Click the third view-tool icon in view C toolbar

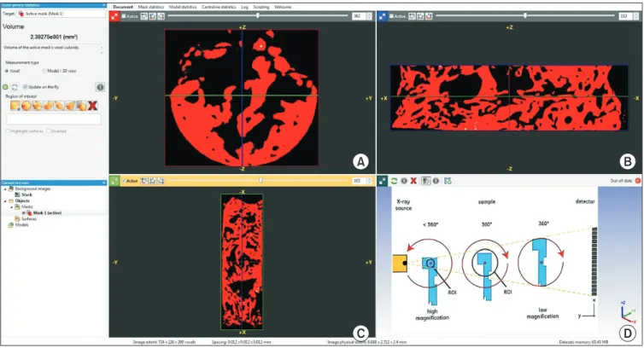pos(161,181)
